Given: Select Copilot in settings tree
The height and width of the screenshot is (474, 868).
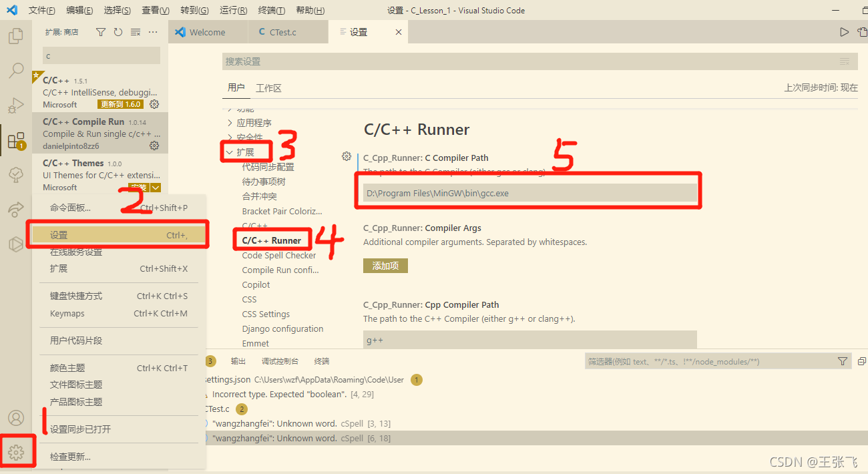Looking at the screenshot, I should pos(256,284).
